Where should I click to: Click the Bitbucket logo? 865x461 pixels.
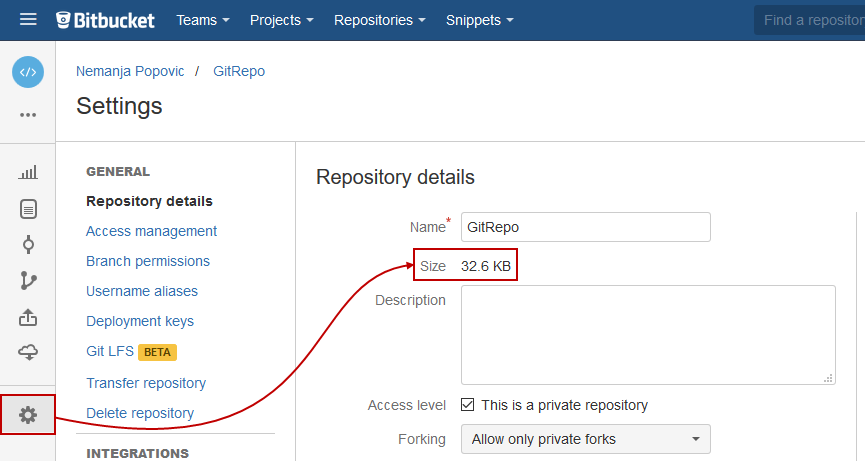pos(105,20)
